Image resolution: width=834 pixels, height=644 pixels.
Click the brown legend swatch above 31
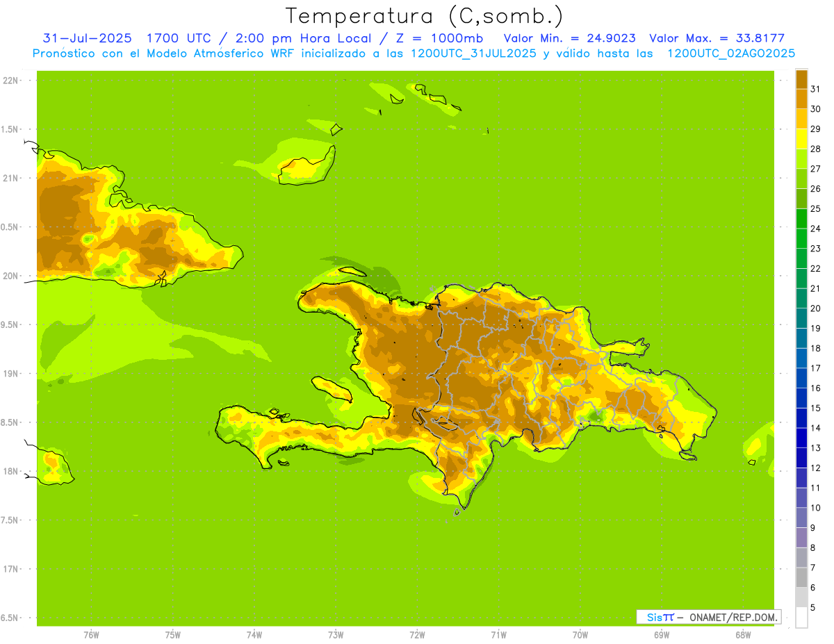(x=801, y=79)
